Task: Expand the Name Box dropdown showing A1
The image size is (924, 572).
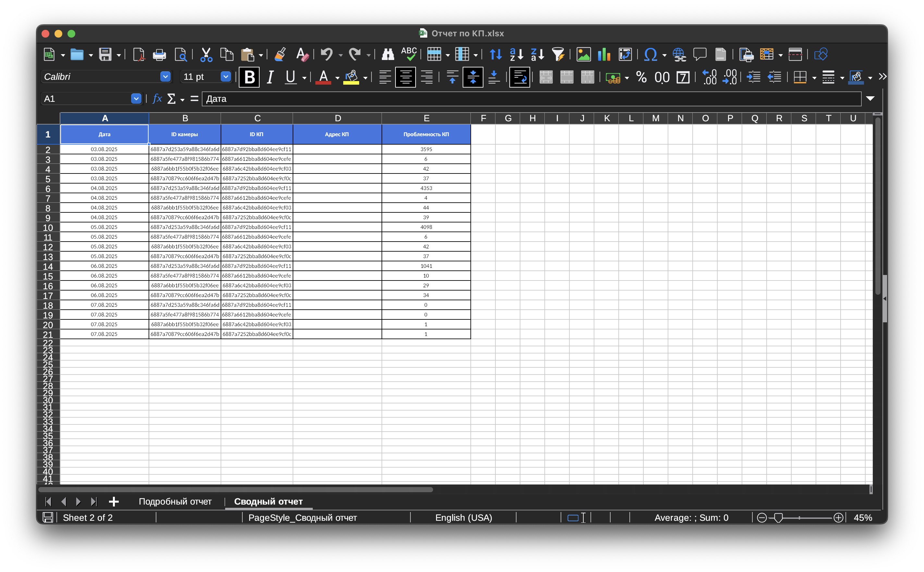Action: tap(136, 99)
